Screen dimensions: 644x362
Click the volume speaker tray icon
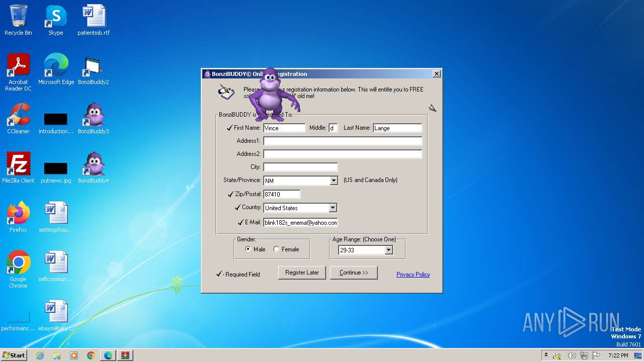pyautogui.click(x=572, y=355)
